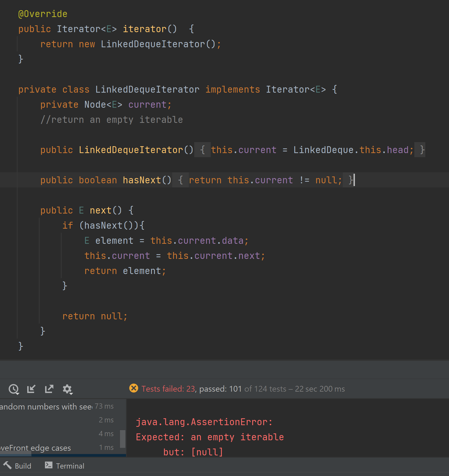
Task: Click the Terminal prompt icon
Action: pyautogui.click(x=49, y=465)
